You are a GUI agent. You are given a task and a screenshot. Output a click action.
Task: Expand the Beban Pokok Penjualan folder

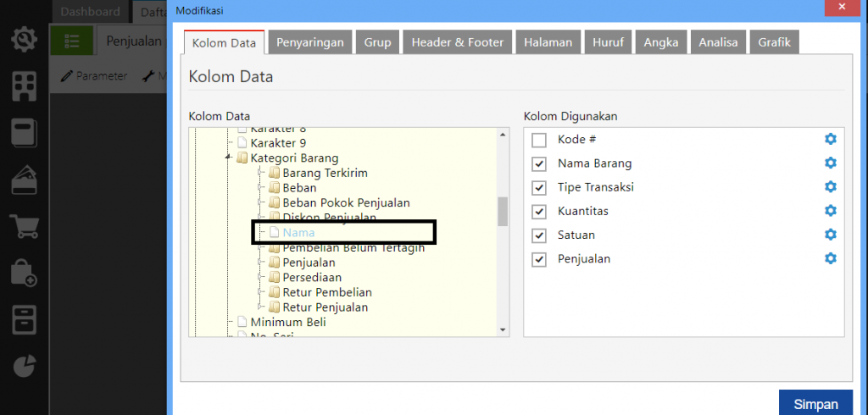click(262, 203)
